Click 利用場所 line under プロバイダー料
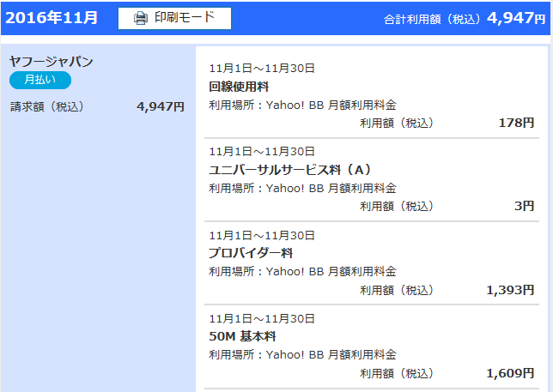The image size is (553, 392). click(302, 271)
